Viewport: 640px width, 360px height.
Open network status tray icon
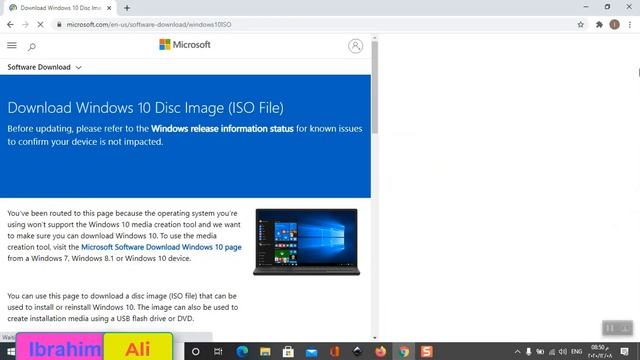pos(552,351)
